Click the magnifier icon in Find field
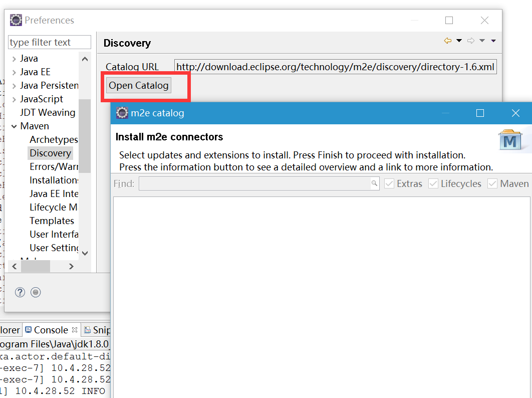This screenshot has height=398, width=532. pos(374,183)
